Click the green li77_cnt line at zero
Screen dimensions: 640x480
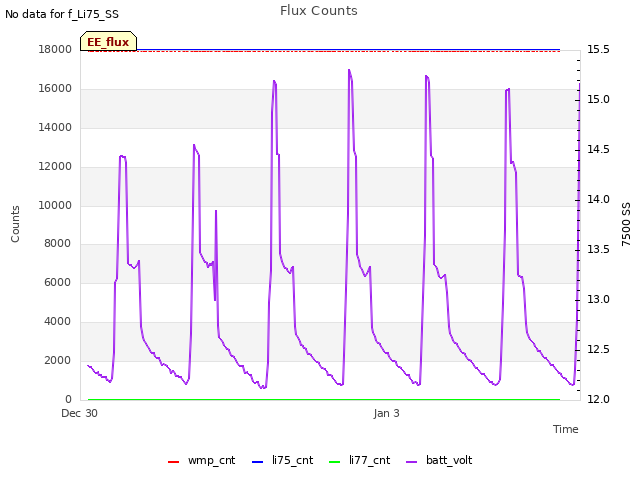(x=324, y=399)
